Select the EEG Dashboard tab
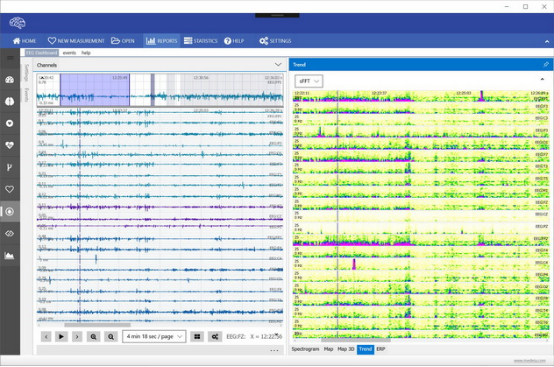Viewport: 554px width, 367px height. pos(41,53)
